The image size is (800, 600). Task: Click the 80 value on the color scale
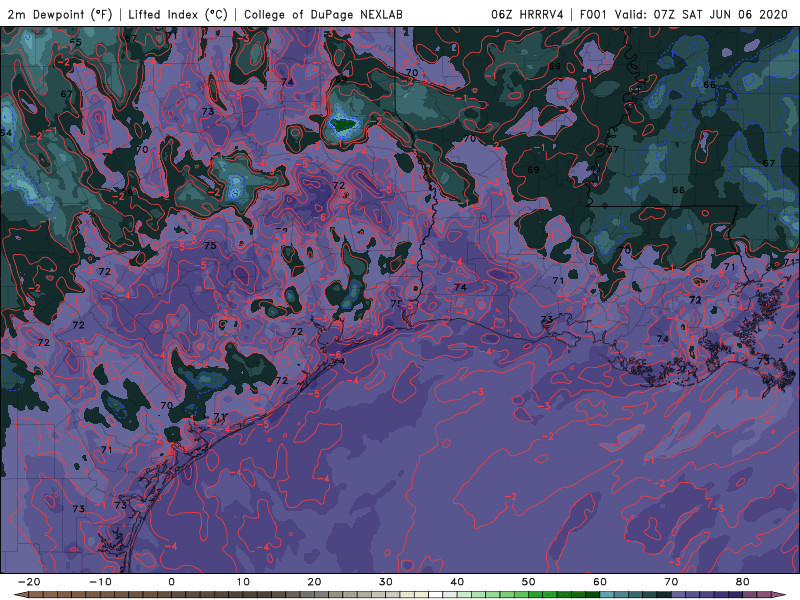click(x=743, y=582)
